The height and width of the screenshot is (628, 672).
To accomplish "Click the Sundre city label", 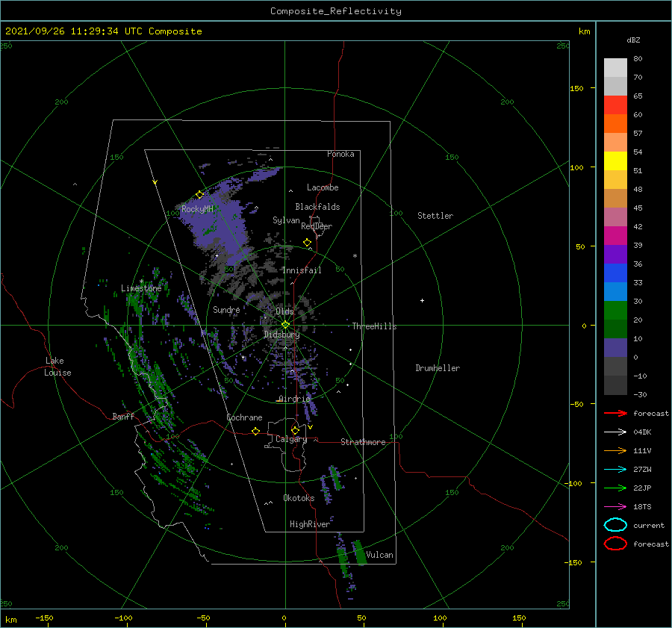I will (x=226, y=309).
